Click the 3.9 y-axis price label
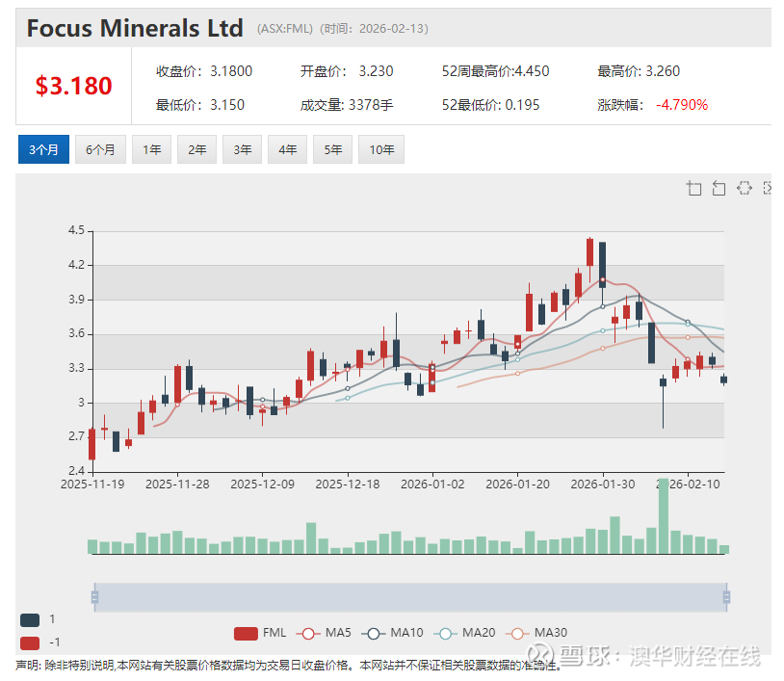Image resolution: width=784 pixels, height=681 pixels. [76, 300]
